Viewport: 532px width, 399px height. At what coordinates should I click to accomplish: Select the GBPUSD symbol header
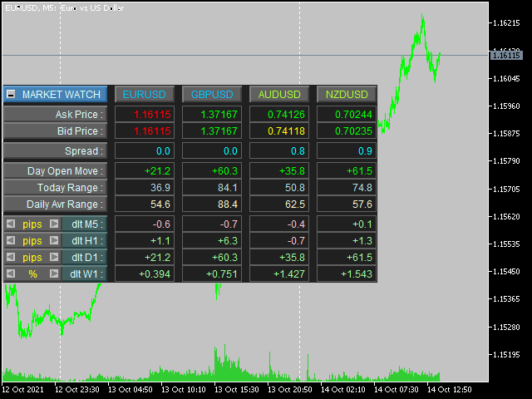pyautogui.click(x=212, y=95)
